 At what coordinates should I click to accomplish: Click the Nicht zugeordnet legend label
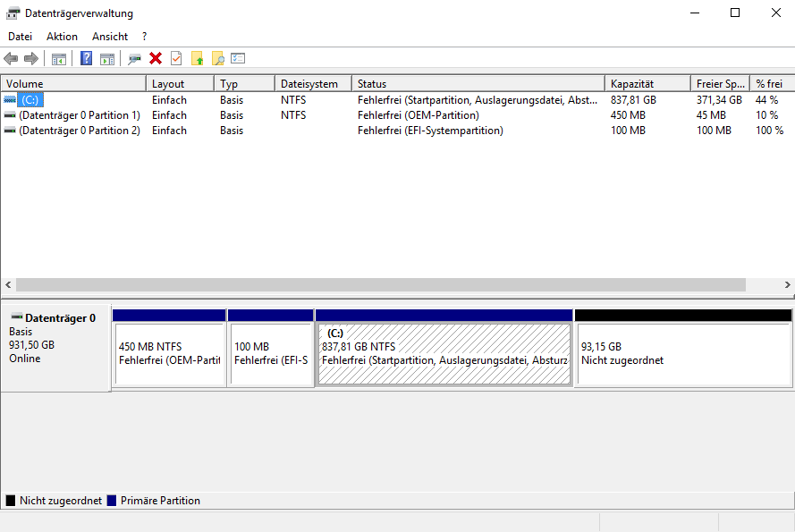(x=61, y=501)
